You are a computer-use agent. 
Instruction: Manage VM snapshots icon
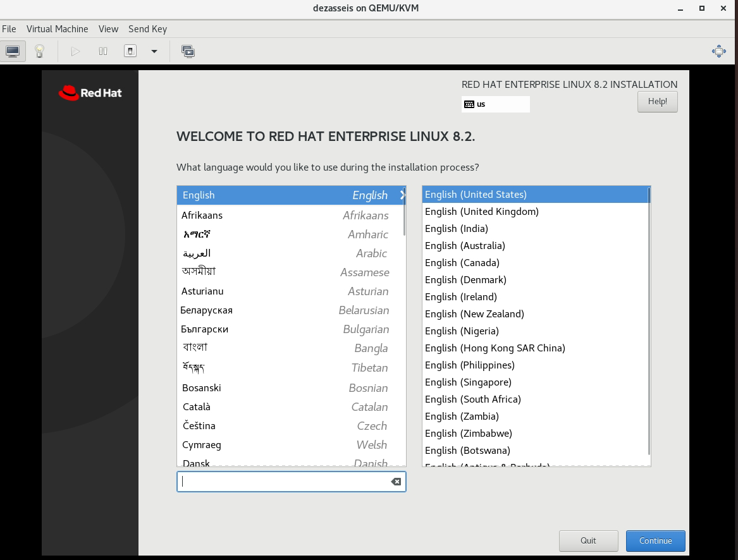click(x=188, y=51)
